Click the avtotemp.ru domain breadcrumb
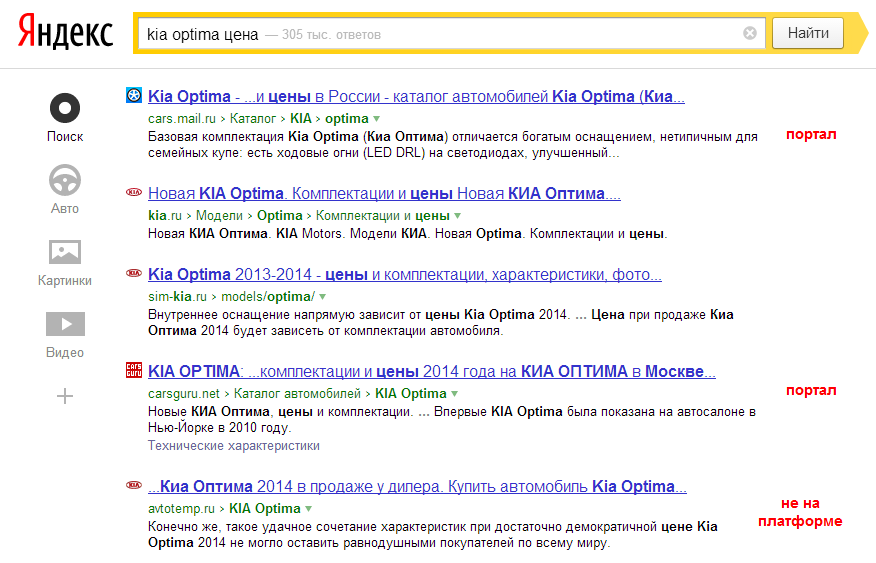876x563 pixels. pyautogui.click(x=181, y=509)
